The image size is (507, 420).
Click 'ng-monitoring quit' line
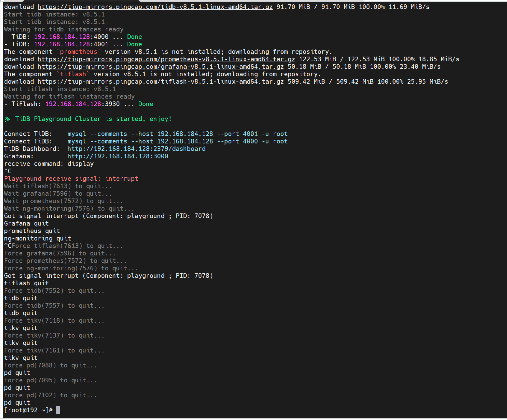point(37,238)
